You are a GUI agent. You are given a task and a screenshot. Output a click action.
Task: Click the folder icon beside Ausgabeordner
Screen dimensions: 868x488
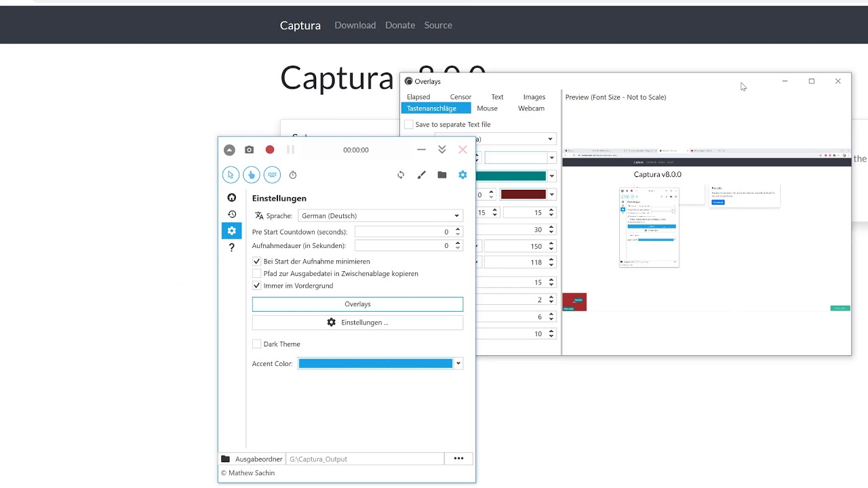(226, 459)
